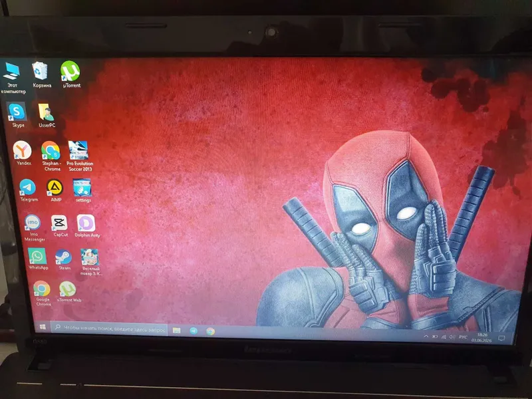Screen dimensions: 532x399
Task: Open the volume speaker tray icon
Action: point(452,337)
